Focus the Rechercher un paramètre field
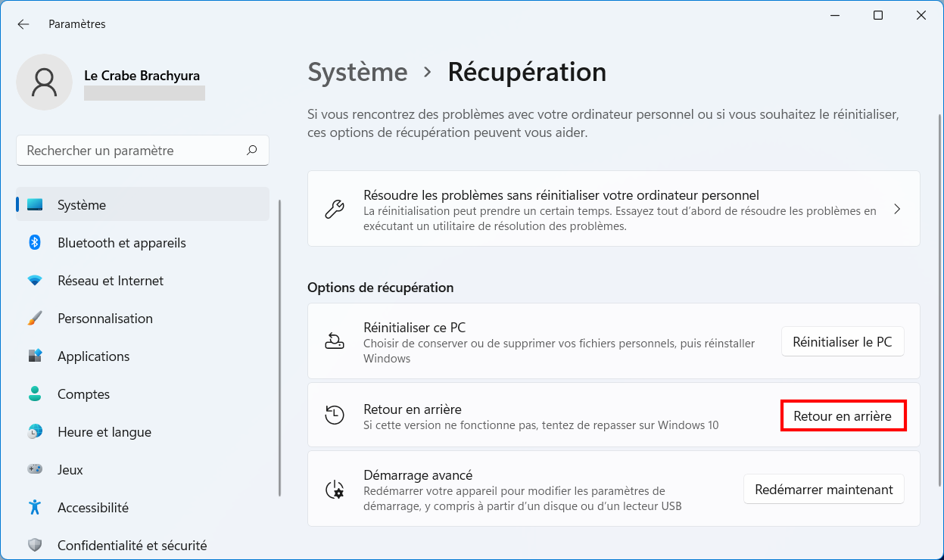The image size is (944, 560). tap(142, 151)
